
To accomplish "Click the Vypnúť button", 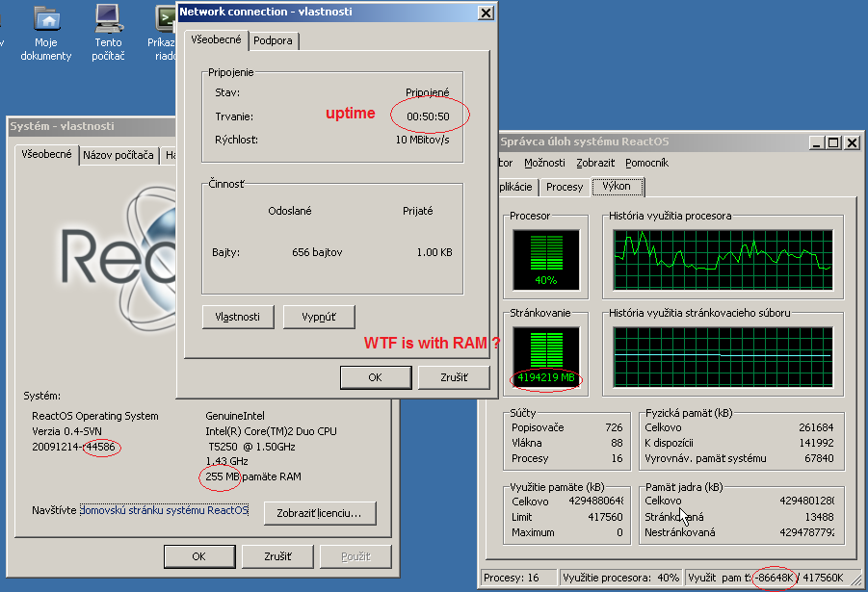I will click(319, 317).
